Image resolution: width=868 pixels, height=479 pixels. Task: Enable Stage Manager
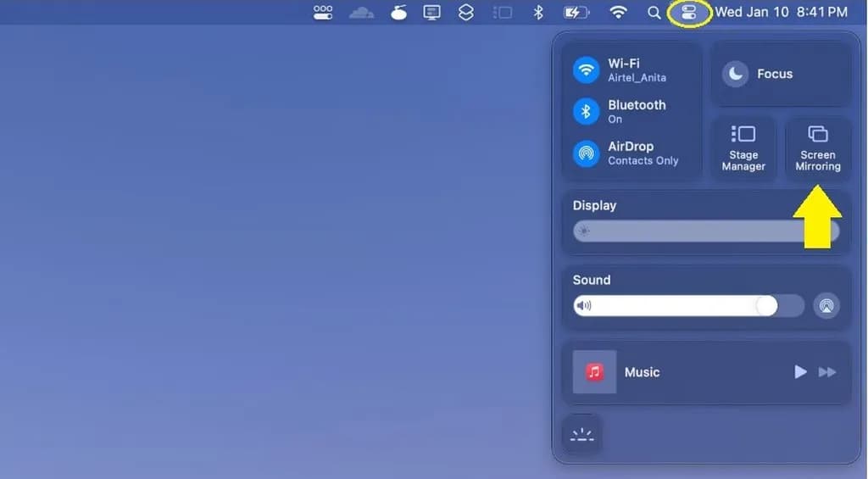pyautogui.click(x=743, y=148)
